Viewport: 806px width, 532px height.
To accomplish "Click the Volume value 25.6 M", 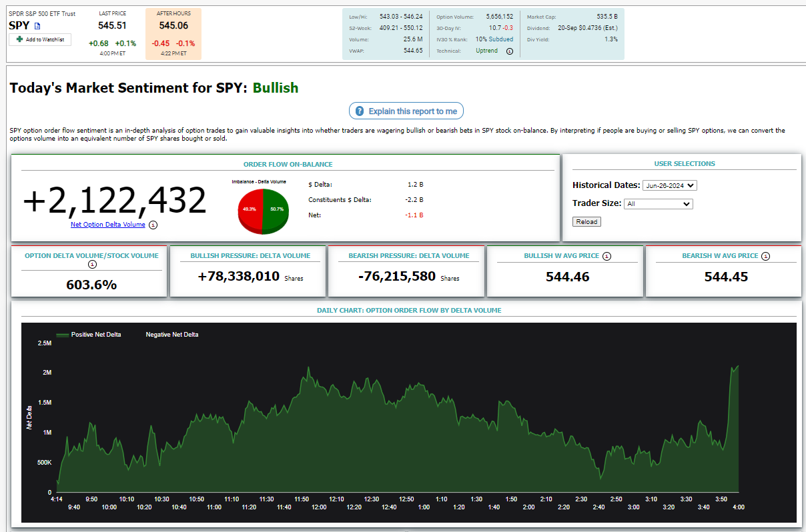I will pyautogui.click(x=413, y=39).
